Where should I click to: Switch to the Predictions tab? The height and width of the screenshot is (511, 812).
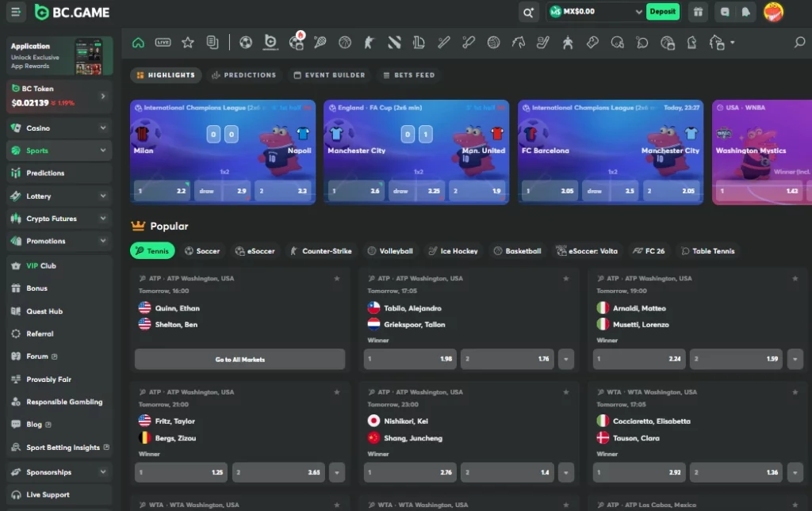pyautogui.click(x=244, y=75)
